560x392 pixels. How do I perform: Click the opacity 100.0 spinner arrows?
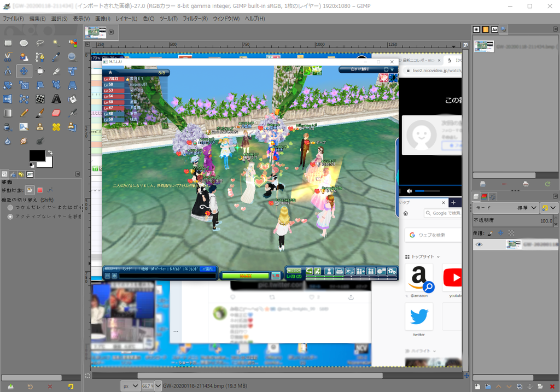556,221
